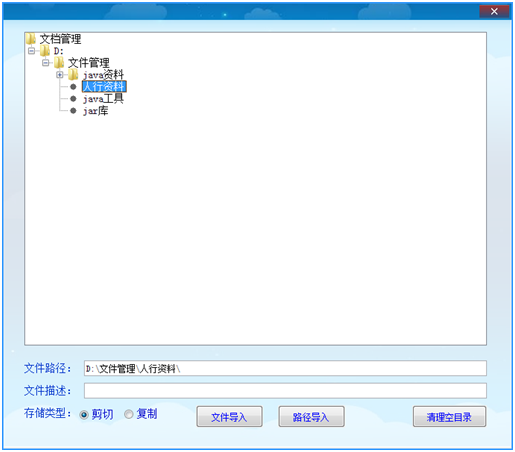Select the jar库 tree item
Image resolution: width=515 pixels, height=452 pixels.
click(x=96, y=111)
